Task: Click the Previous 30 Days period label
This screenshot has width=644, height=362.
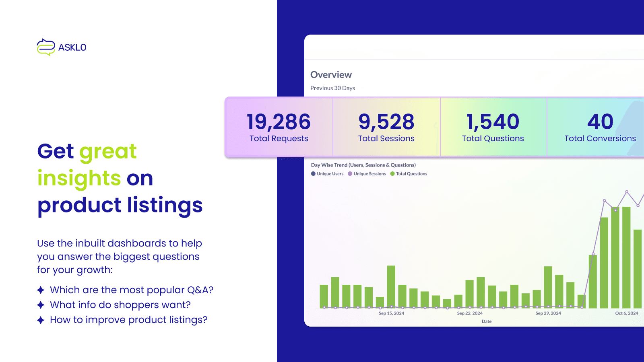Action: click(332, 88)
